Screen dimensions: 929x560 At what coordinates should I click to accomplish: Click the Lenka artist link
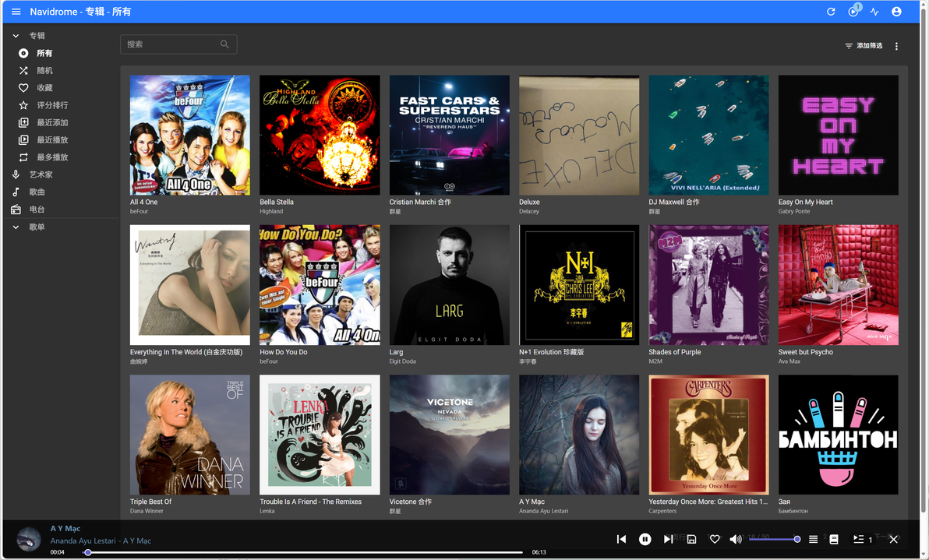267,511
